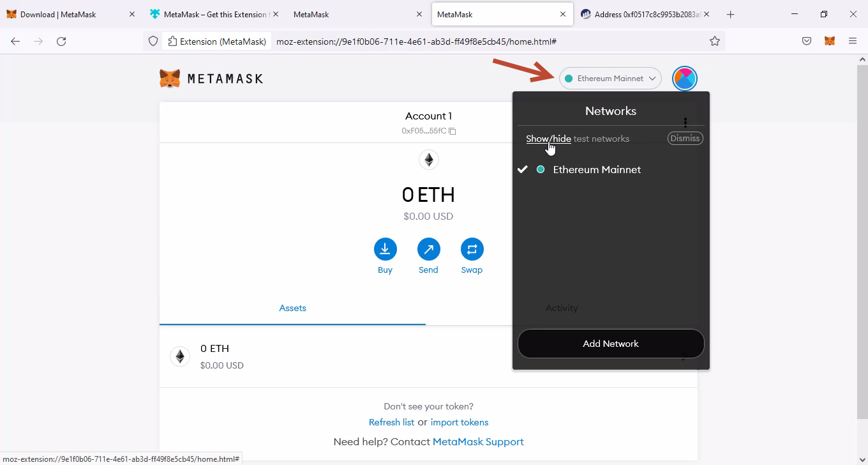Image resolution: width=868 pixels, height=465 pixels.
Task: Click the Add Network button
Action: [610, 344]
